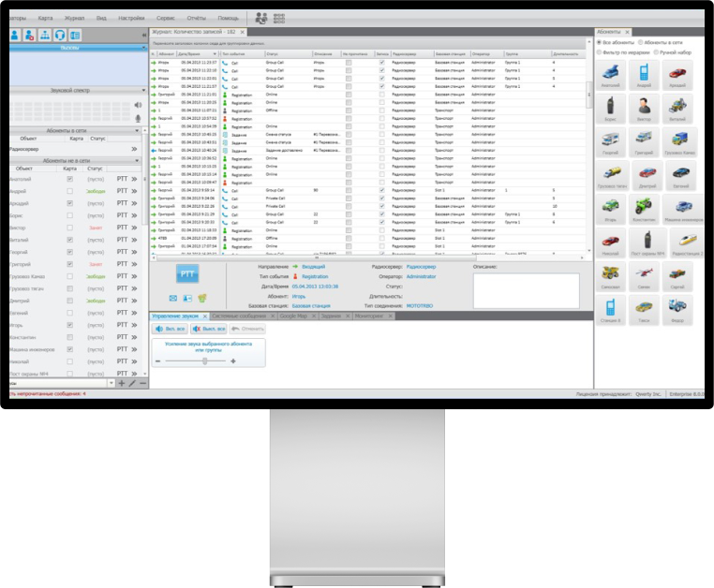Image resolution: width=714 pixels, height=588 pixels.
Task: Click the users group icon in top toolbar
Action: coord(261,18)
